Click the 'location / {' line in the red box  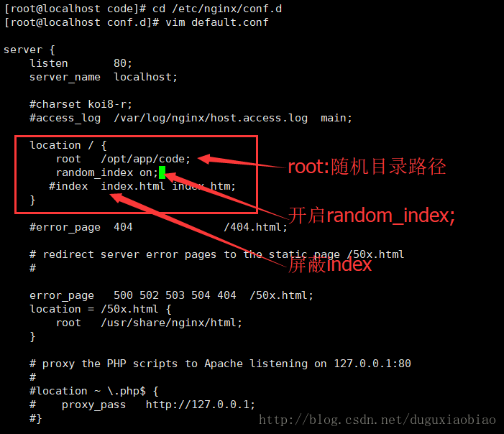(x=68, y=145)
